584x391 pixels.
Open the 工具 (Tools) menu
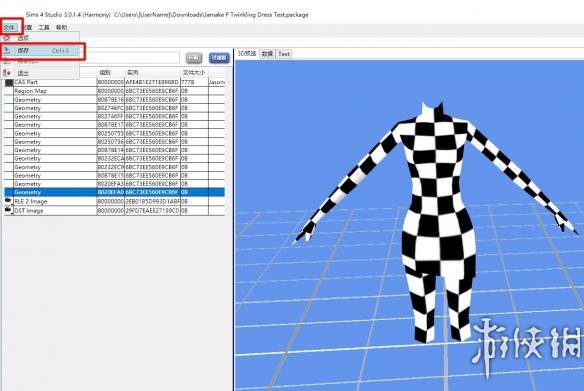pyautogui.click(x=44, y=27)
